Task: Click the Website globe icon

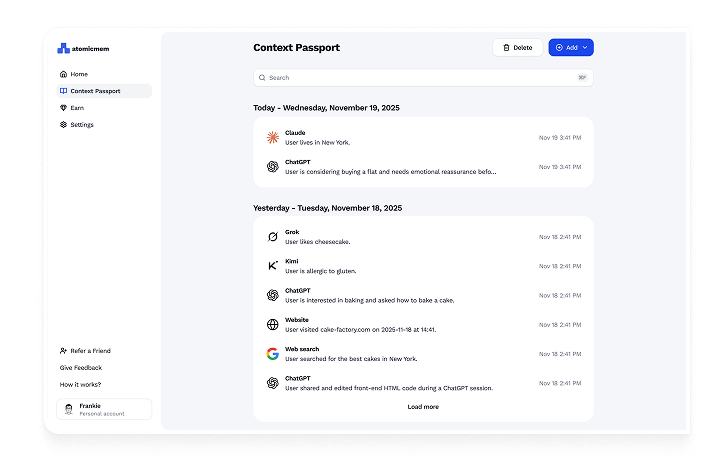Action: pyautogui.click(x=273, y=324)
